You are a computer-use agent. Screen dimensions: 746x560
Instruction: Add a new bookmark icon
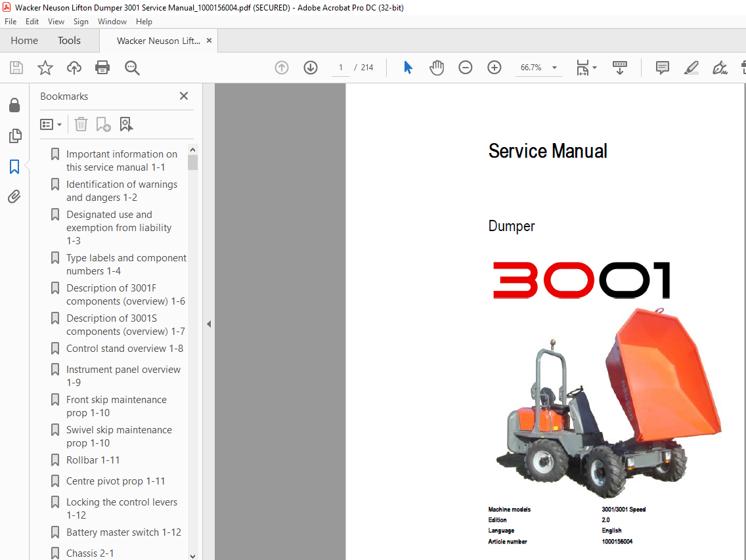[103, 124]
